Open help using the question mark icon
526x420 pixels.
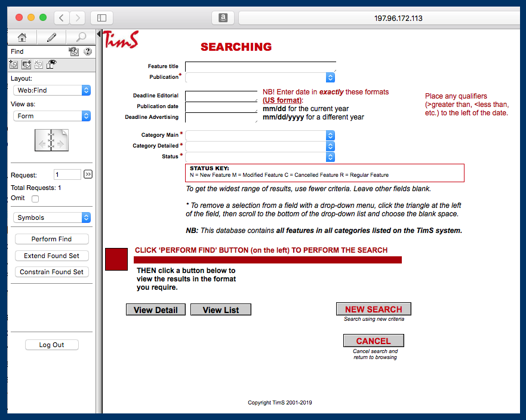point(87,52)
